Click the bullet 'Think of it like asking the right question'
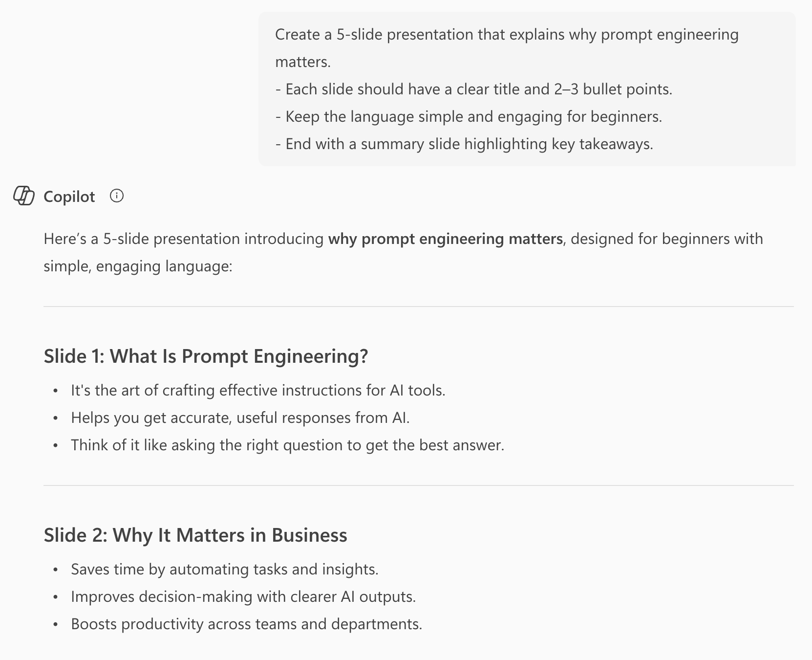The height and width of the screenshot is (660, 812). 287,445
